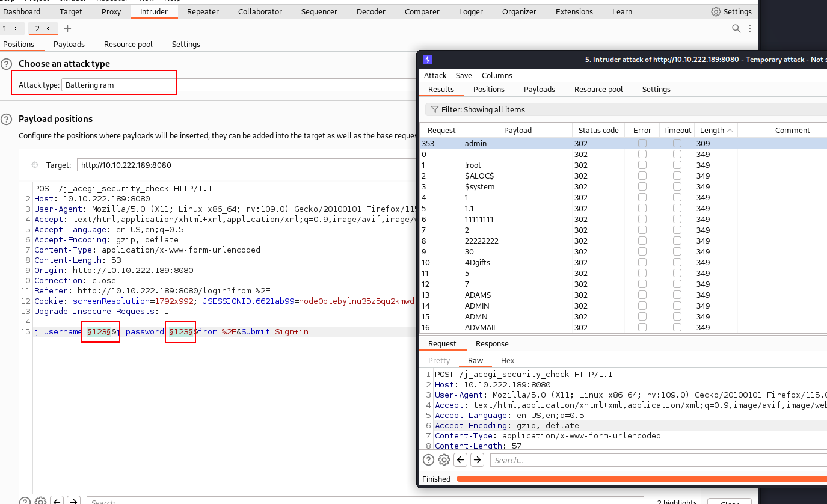Click the filter funnel icon in results
The height and width of the screenshot is (504, 827).
[x=435, y=110]
